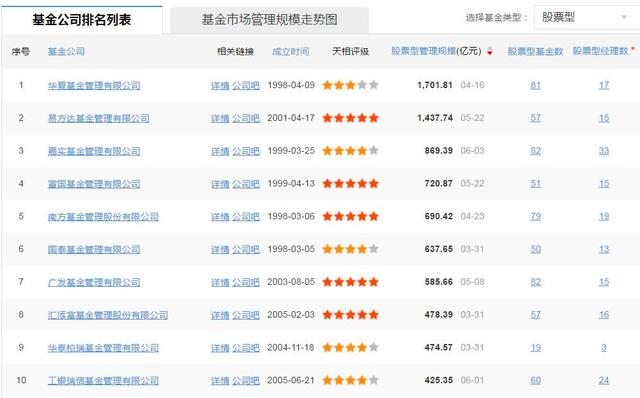This screenshot has height=398, width=640.
Task: Sort by 股票型基金数 column header
Action: click(535, 51)
